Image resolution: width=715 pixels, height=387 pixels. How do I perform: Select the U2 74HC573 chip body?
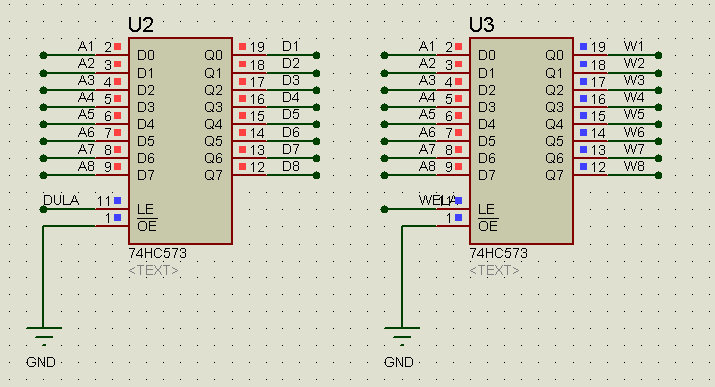(x=181, y=141)
